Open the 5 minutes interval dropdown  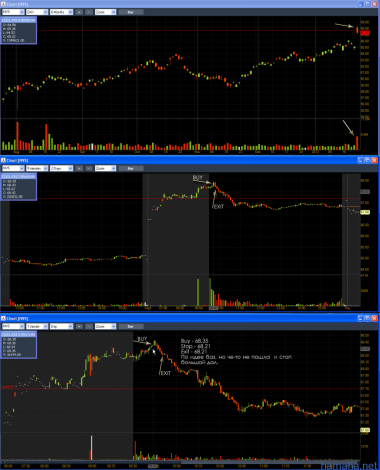[37, 168]
